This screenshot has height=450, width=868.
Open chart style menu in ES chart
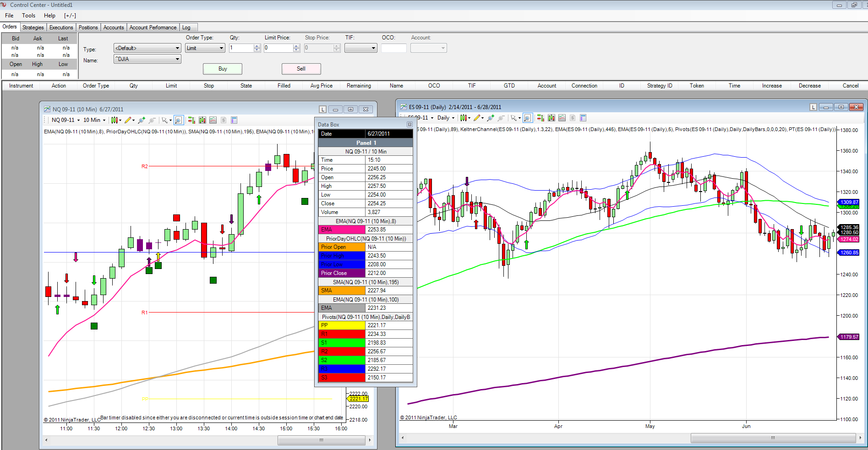coord(464,118)
